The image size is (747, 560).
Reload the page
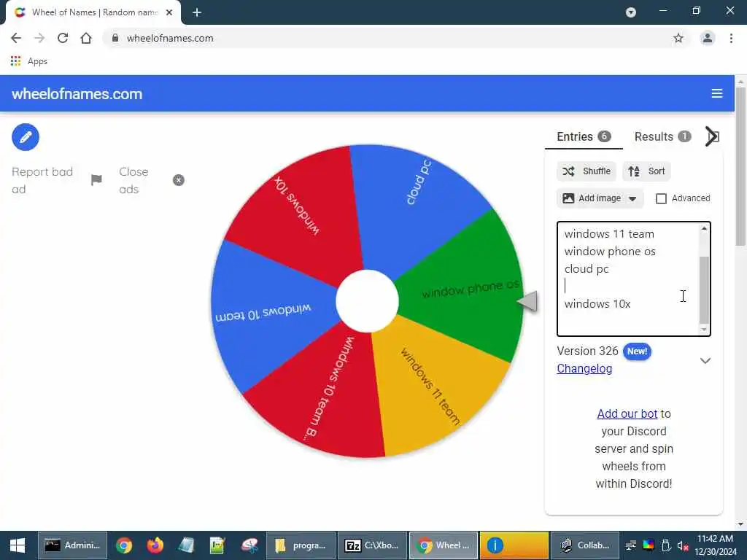pos(63,38)
